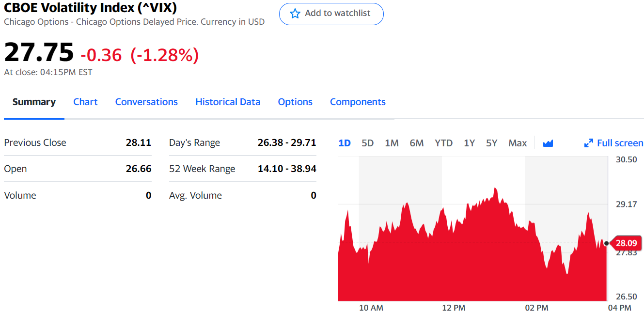Click the Day's Range label
644x314 pixels.
[194, 142]
